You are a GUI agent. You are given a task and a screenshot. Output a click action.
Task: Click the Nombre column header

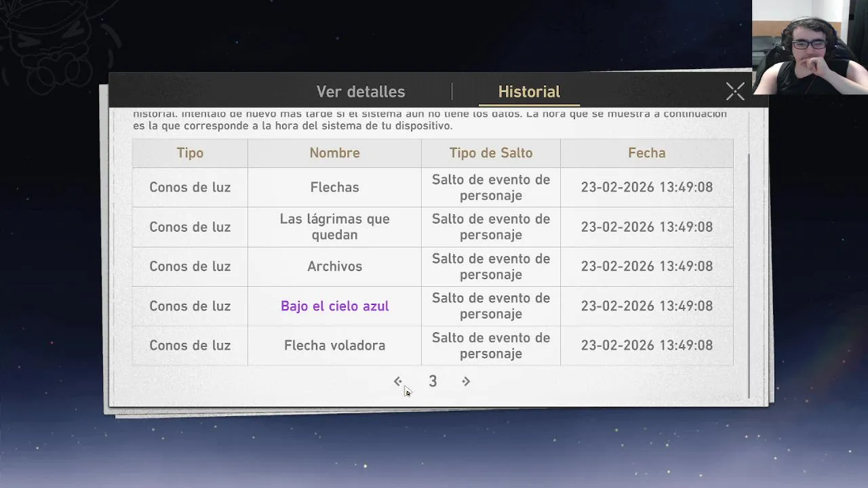click(334, 153)
